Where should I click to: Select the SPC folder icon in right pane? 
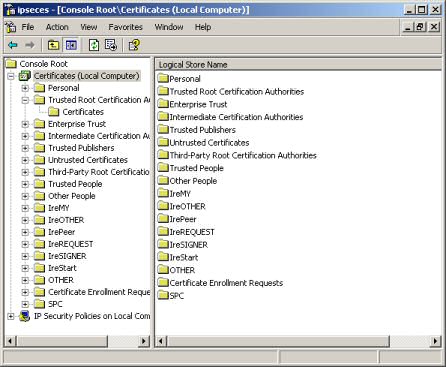point(163,295)
